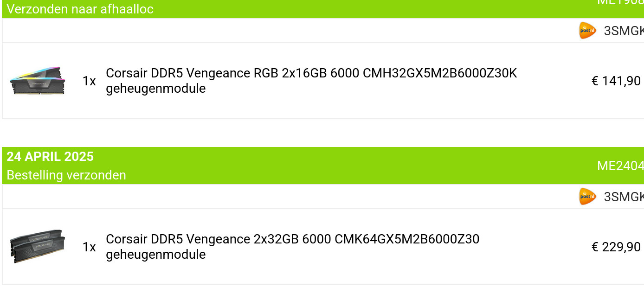Click the 1x quantity beside Vengeance 2x32GB
This screenshot has width=644, height=294.
(x=89, y=247)
